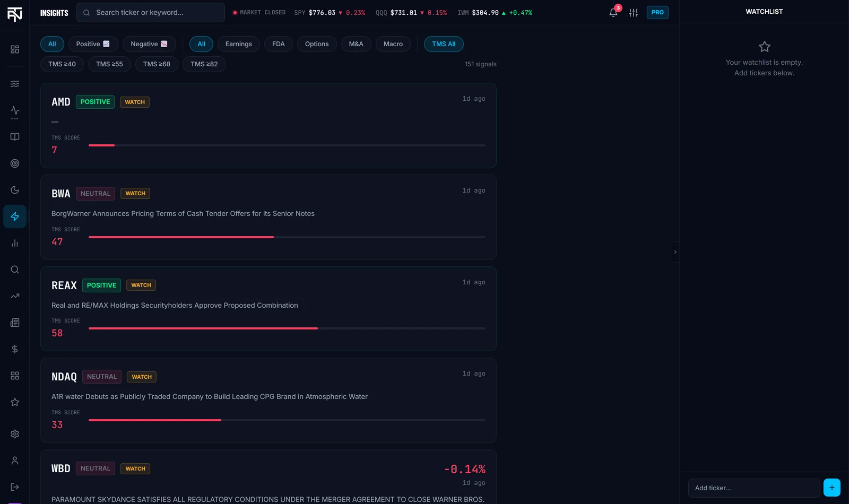
Task: Open the BWA ticker
Action: 61,194
